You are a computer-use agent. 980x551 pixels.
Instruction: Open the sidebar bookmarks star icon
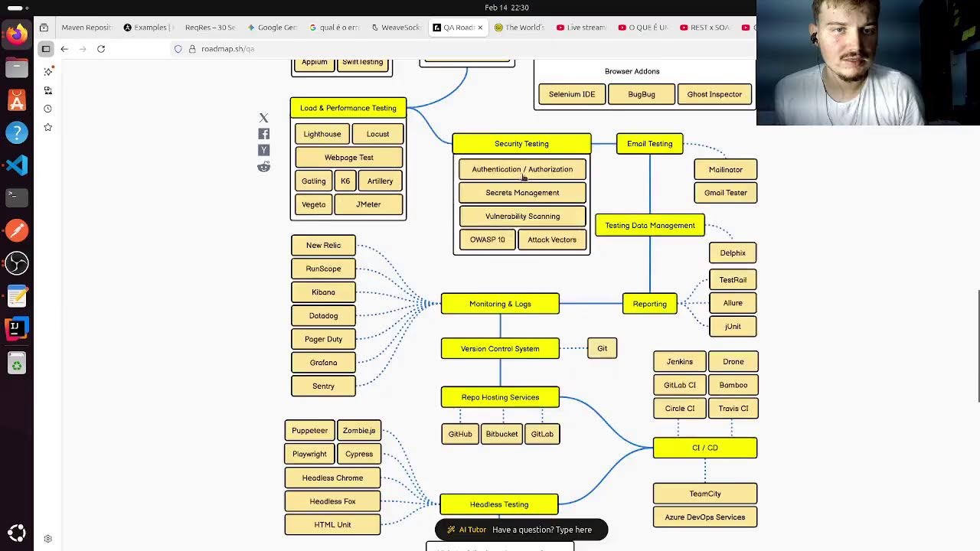(x=47, y=127)
